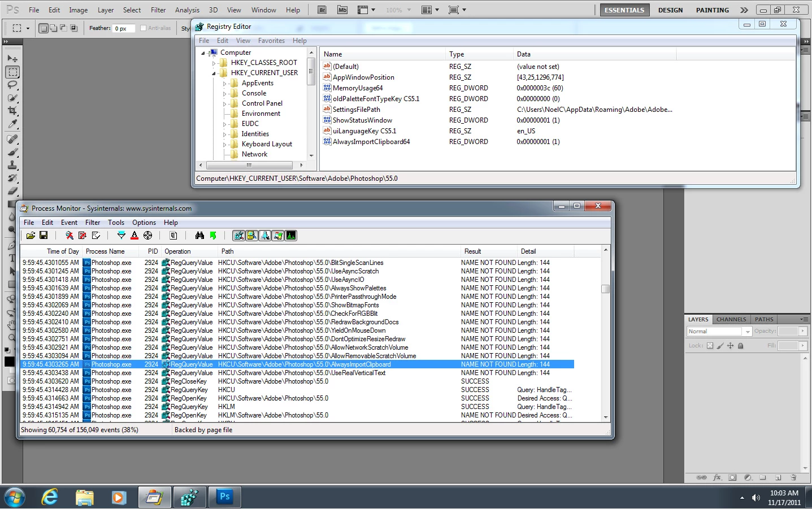Select the Clone Stamp tool in Photoshop
The width and height of the screenshot is (812, 509).
click(x=12, y=165)
